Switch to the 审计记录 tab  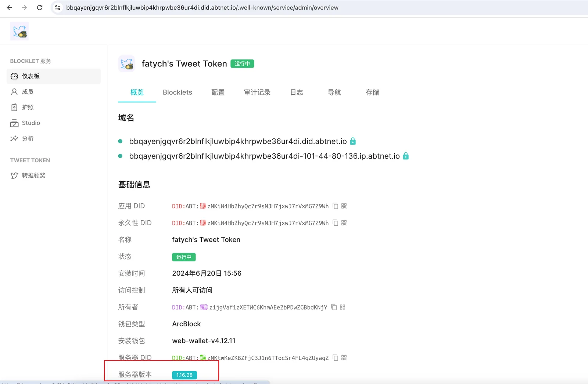coord(257,93)
